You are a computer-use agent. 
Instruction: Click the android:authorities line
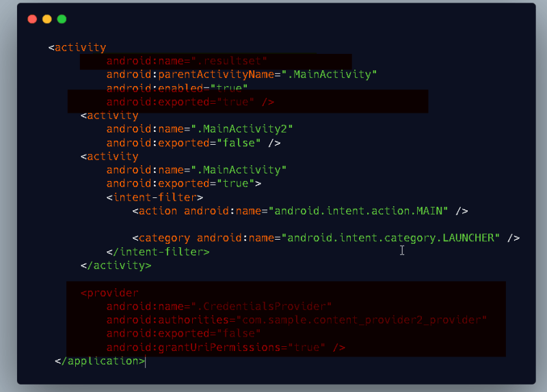coord(296,320)
